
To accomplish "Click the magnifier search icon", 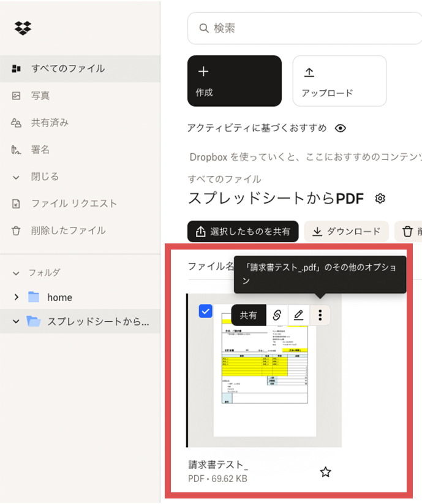I will click(x=204, y=28).
